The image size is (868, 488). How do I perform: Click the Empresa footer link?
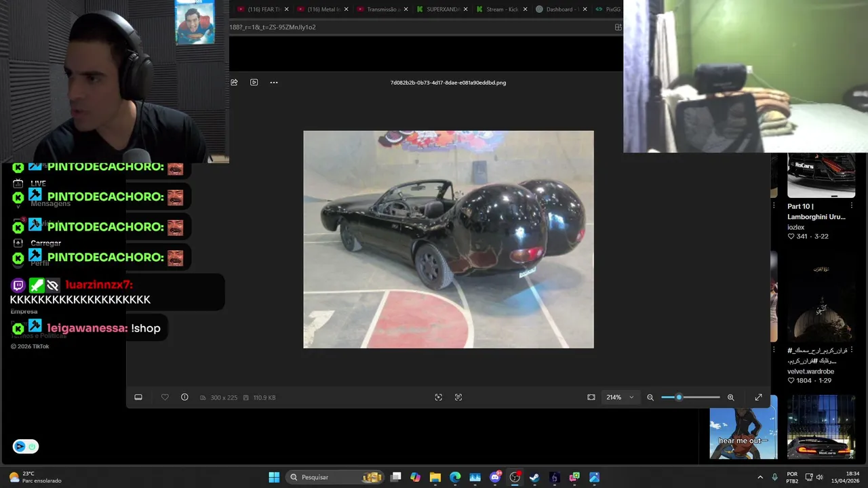[x=24, y=312]
